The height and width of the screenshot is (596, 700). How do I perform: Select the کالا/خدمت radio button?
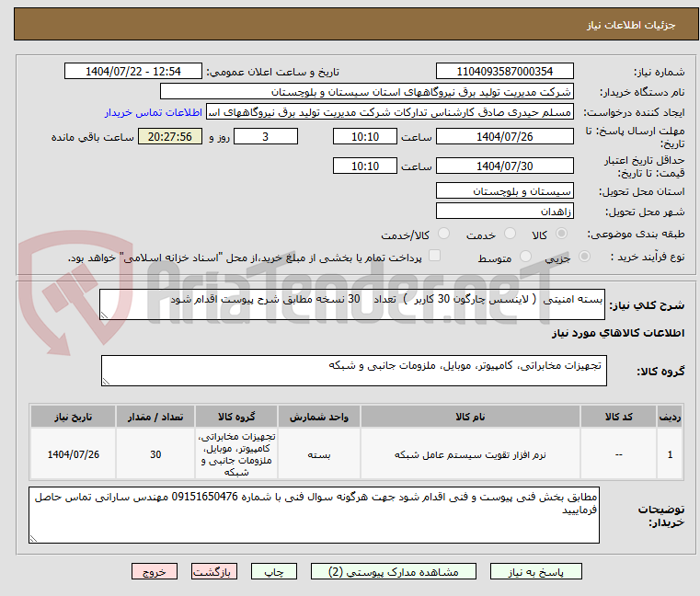[443, 234]
